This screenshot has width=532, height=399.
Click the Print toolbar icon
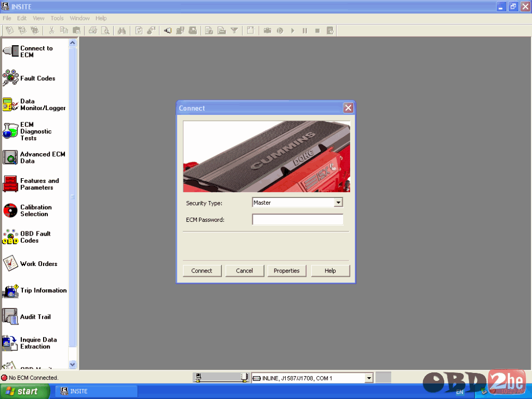pyautogui.click(x=93, y=30)
